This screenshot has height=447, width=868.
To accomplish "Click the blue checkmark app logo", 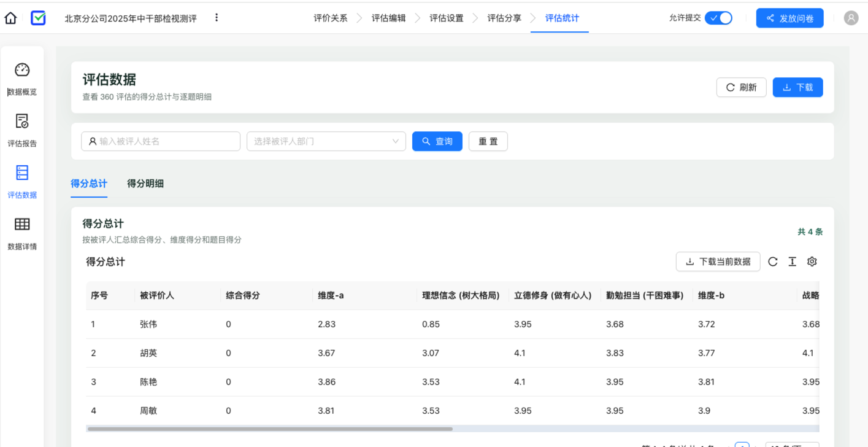I will point(38,18).
